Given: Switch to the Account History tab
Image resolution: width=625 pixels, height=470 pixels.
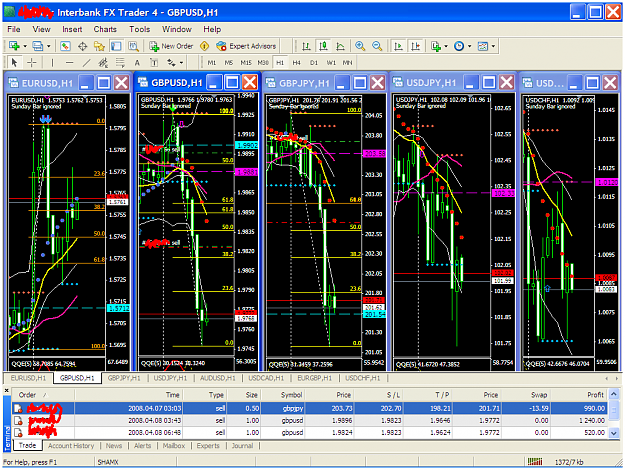Looking at the screenshot, I should 71,446.
